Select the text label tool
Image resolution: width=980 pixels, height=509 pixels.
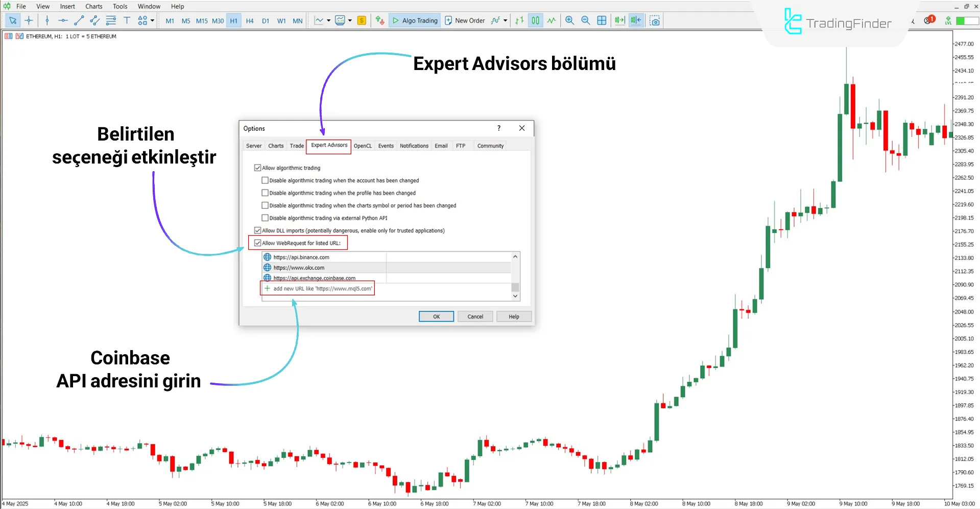[x=127, y=20]
